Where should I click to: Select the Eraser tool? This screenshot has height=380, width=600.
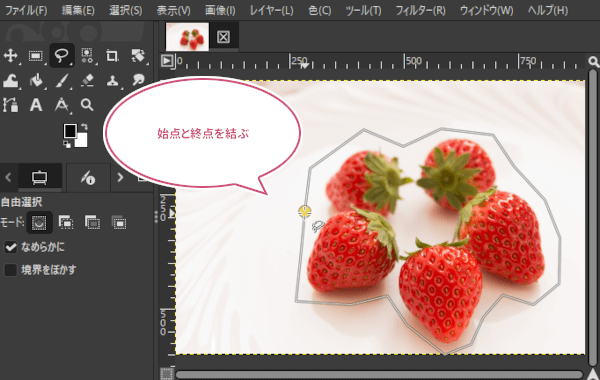click(88, 80)
